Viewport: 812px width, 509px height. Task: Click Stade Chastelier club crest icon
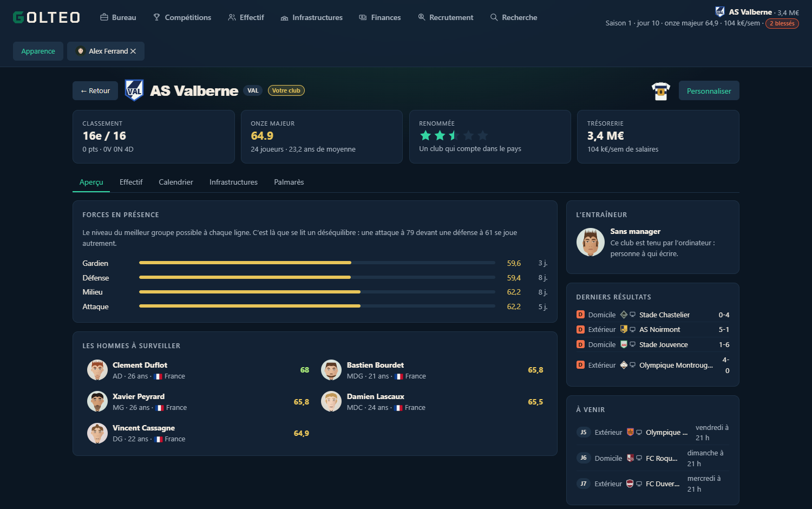point(624,315)
